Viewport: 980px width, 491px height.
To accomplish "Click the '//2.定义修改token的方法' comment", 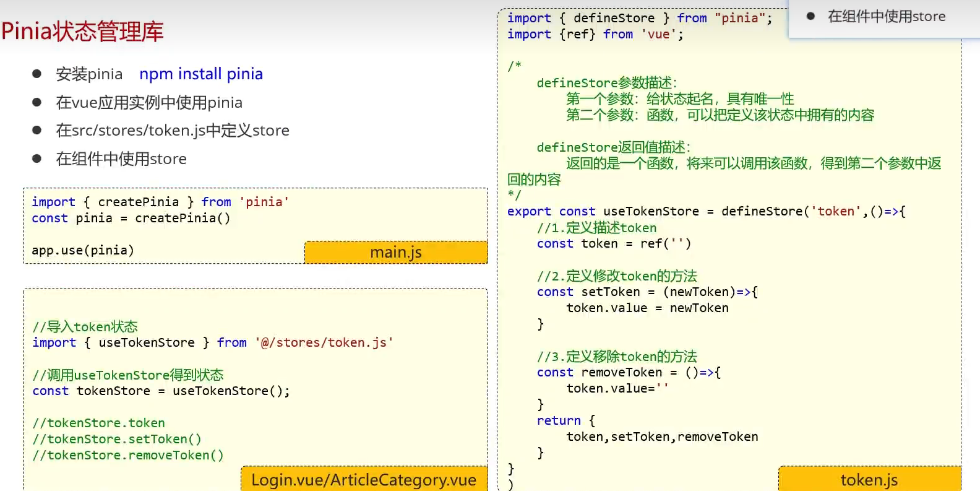I will tap(617, 276).
